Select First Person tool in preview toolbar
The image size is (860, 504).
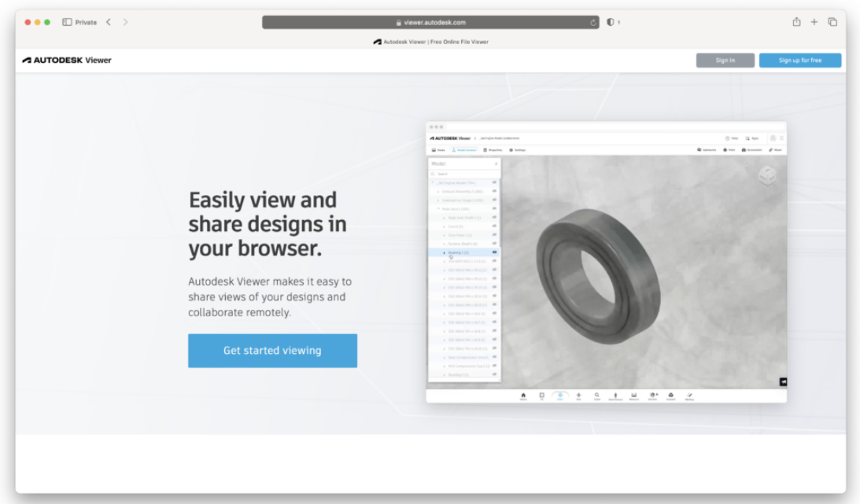pos(615,396)
